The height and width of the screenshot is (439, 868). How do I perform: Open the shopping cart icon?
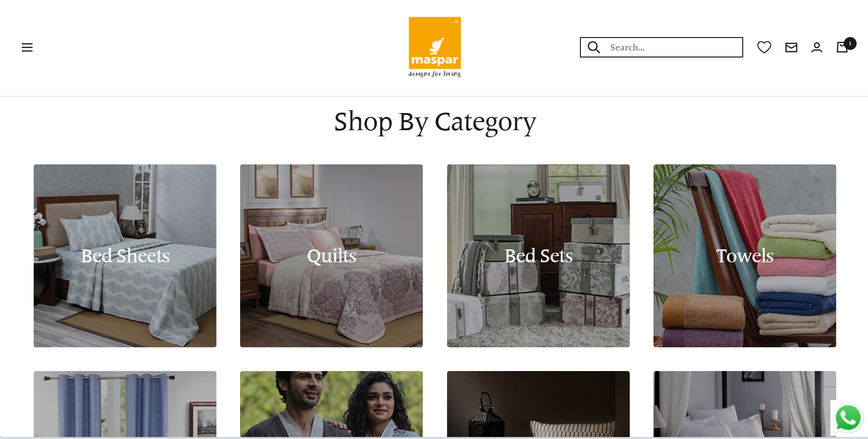(x=842, y=47)
